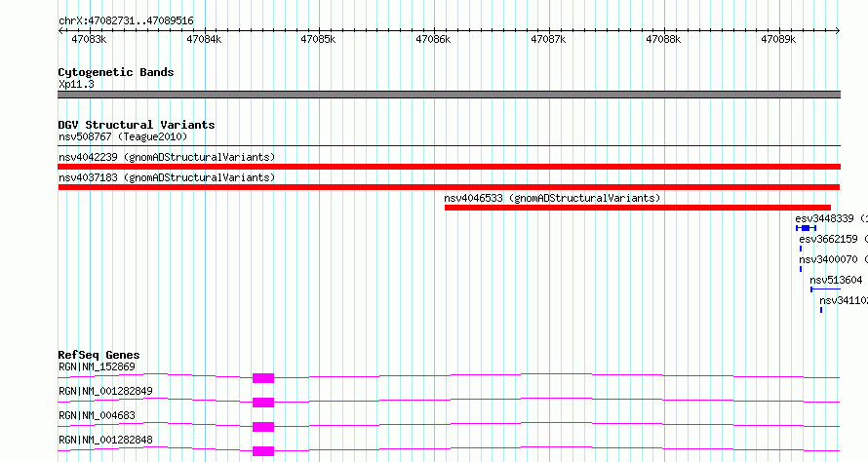
Task: Click the red bar of nsv4042239
Action: click(x=449, y=167)
